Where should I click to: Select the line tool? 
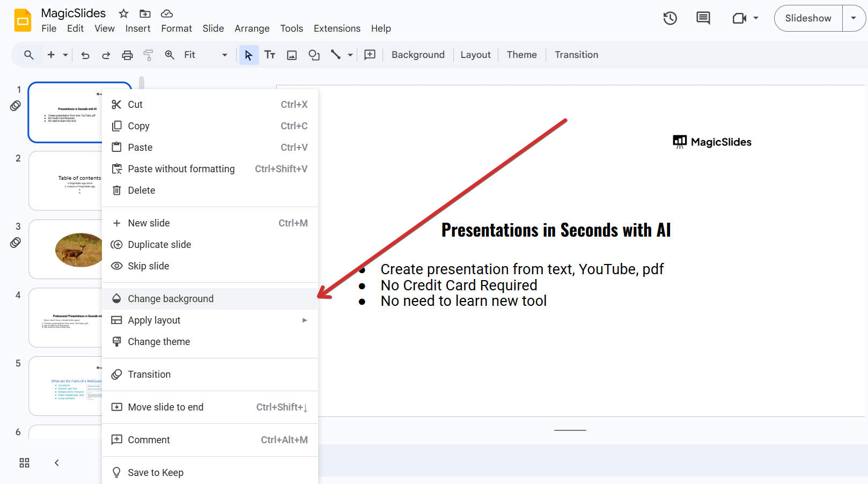point(336,55)
